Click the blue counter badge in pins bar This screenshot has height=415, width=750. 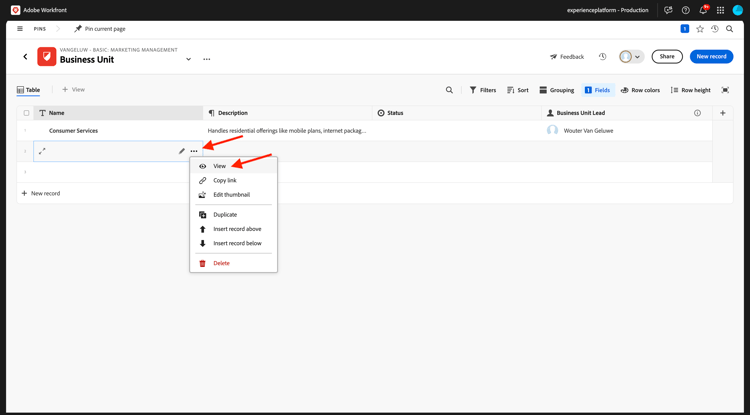[x=684, y=29]
